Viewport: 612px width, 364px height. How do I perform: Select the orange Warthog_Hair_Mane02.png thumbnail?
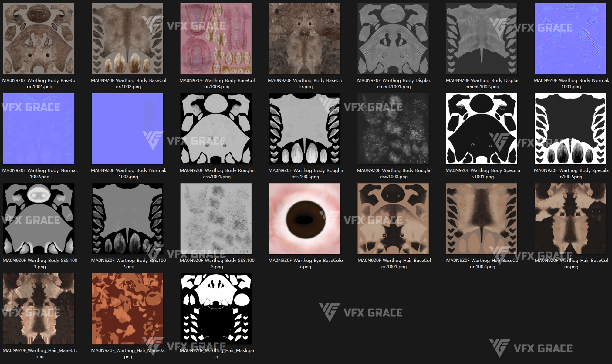[127, 309]
